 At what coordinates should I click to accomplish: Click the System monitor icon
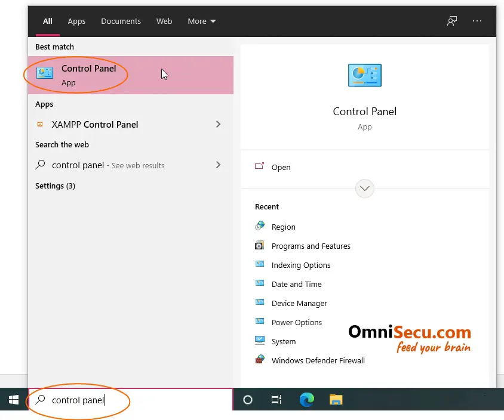tap(260, 341)
